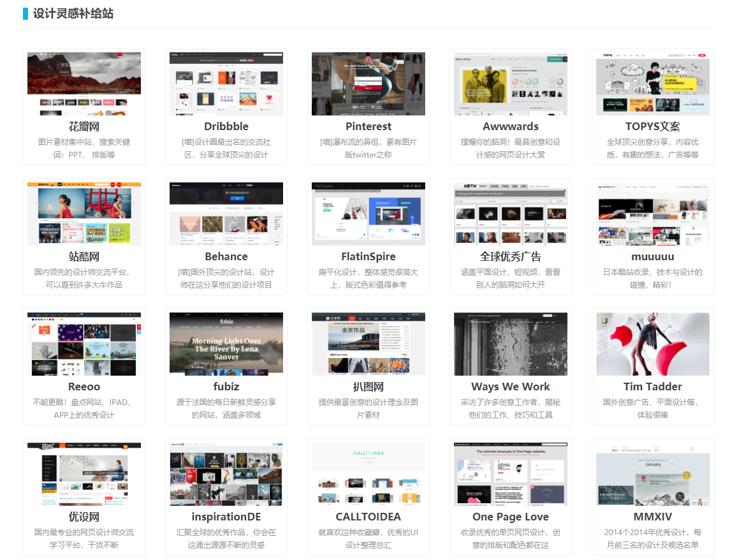Open the inspirationDE thumbnail image
This screenshot has height=560, width=730.
point(226,475)
